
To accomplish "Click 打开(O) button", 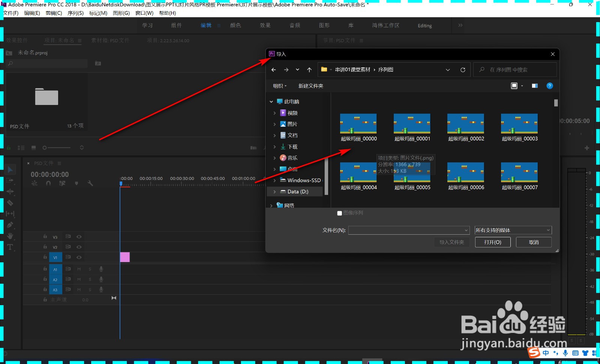I will [x=493, y=242].
